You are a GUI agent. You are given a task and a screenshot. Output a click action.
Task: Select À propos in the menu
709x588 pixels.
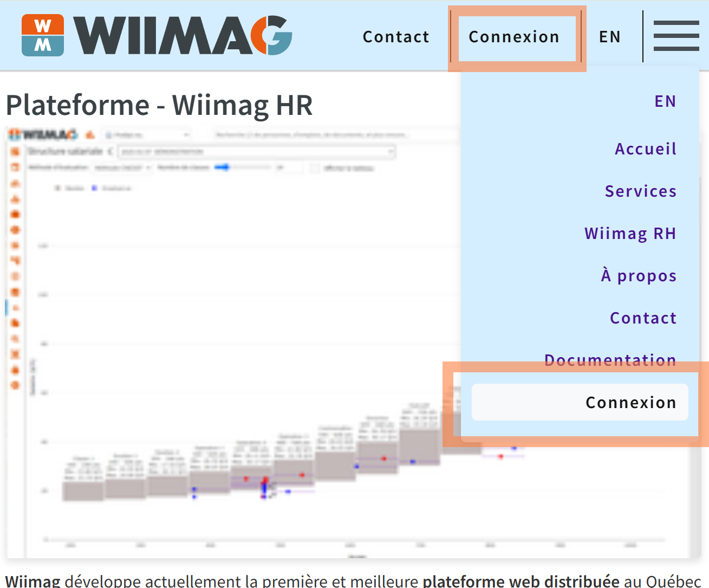click(639, 275)
